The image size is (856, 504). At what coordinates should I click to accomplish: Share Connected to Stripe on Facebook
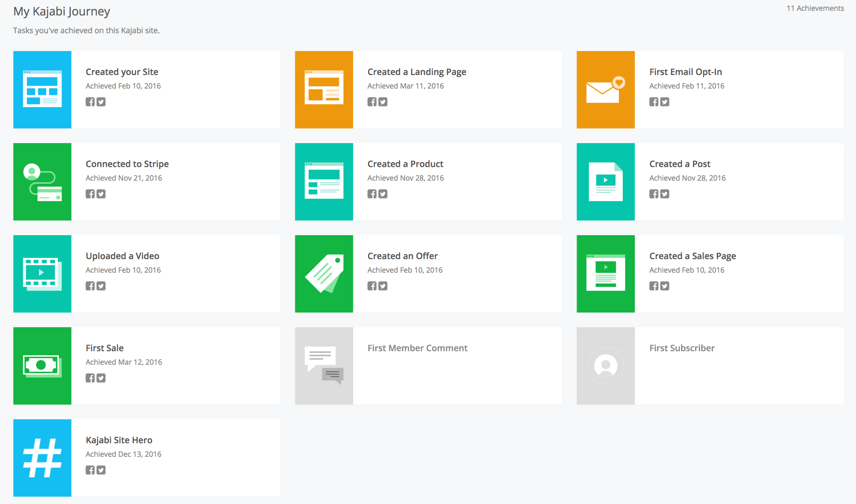[x=90, y=194]
